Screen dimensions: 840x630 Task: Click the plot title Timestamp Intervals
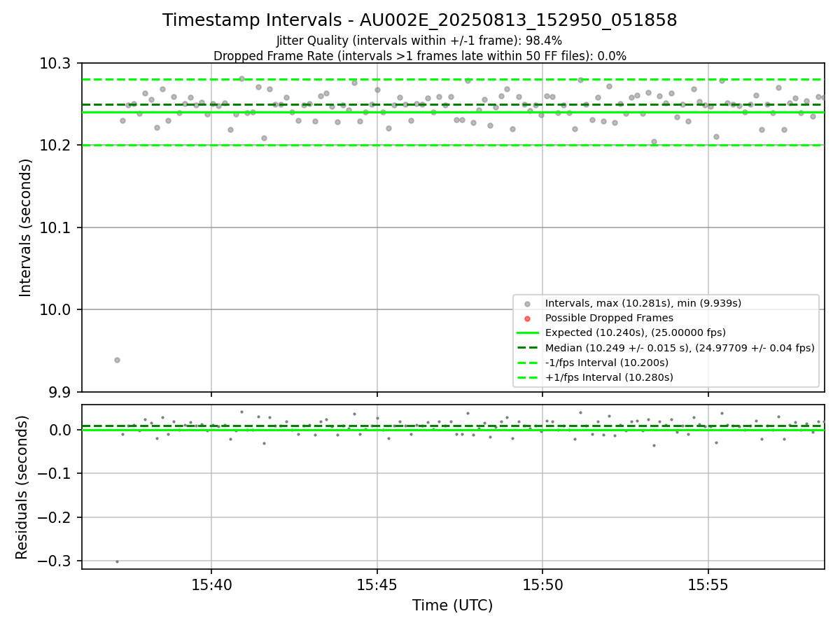[420, 20]
